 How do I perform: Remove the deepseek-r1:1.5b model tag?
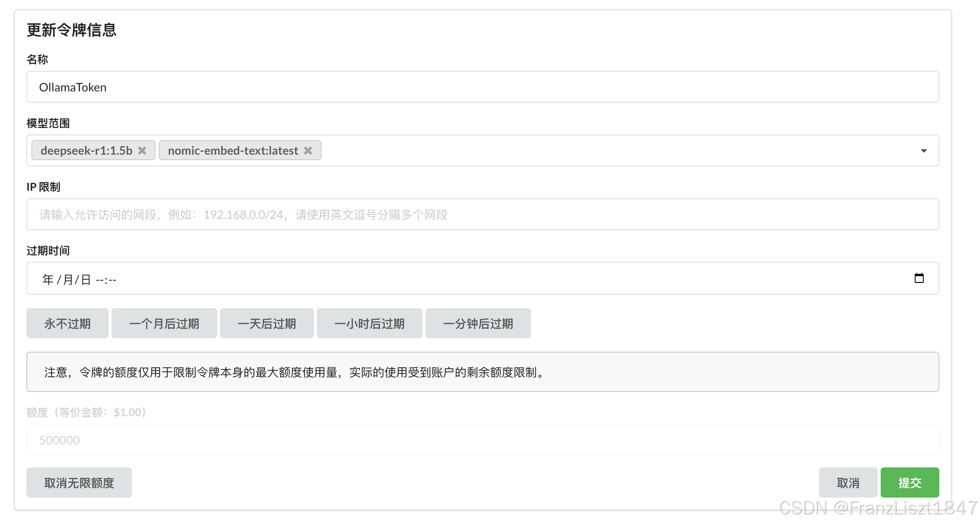[x=142, y=150]
